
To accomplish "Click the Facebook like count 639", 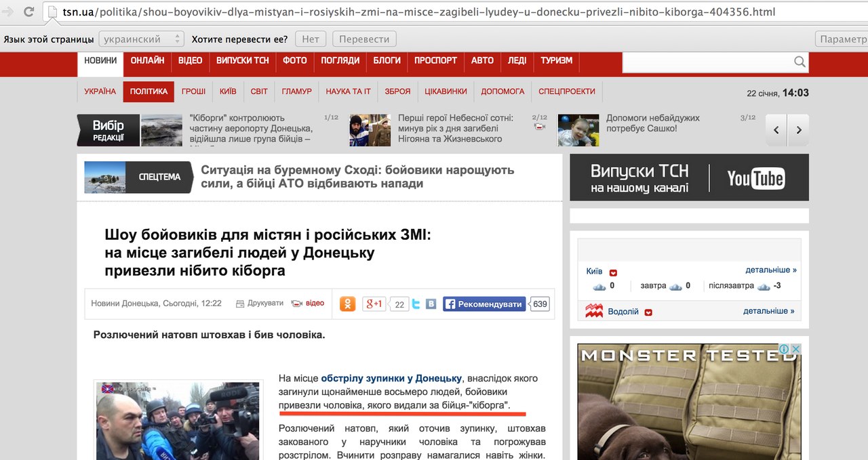I will (540, 304).
